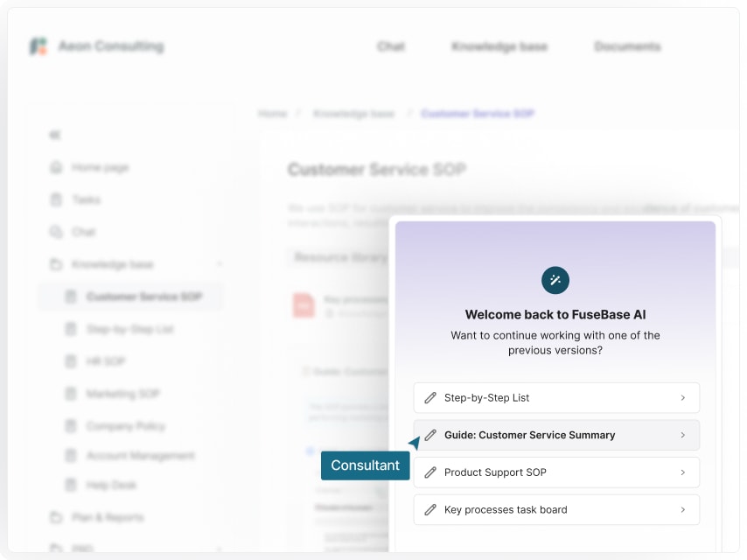Click the Knowledge base folder icon in sidebar
The width and height of the screenshot is (747, 560).
[56, 264]
